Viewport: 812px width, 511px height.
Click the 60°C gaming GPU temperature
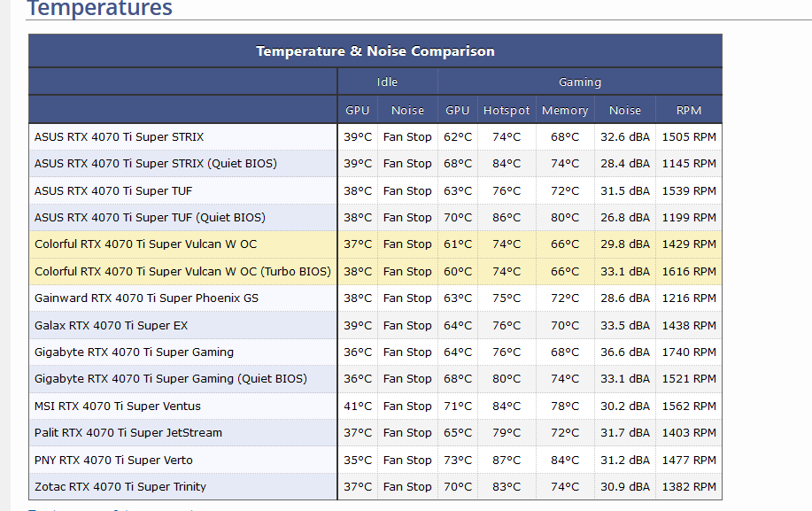[458, 271]
